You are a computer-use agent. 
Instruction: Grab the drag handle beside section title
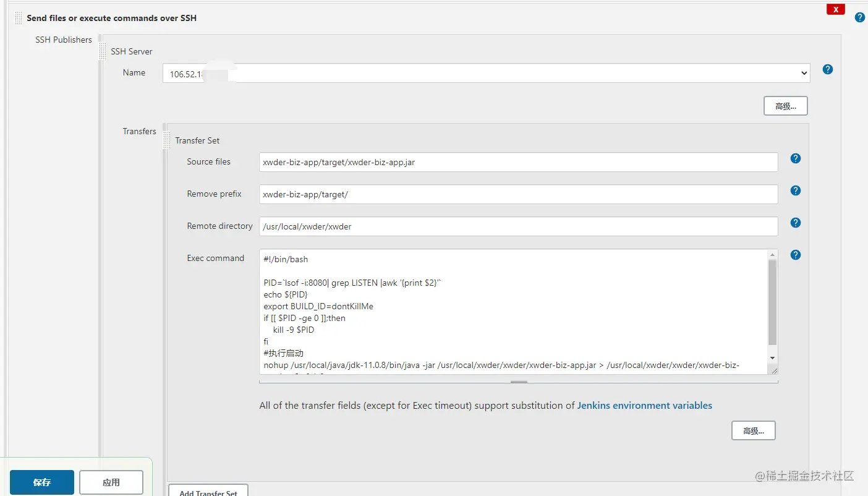click(18, 19)
